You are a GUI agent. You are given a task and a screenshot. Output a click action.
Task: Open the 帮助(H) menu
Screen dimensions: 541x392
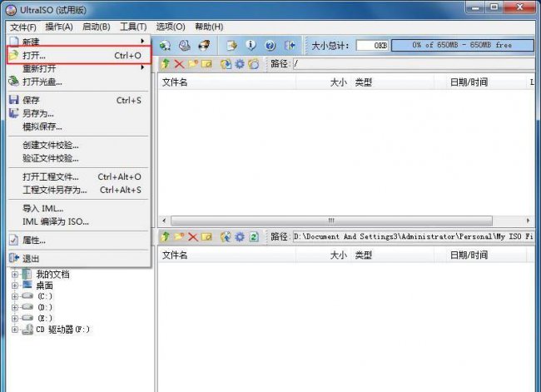click(x=209, y=27)
